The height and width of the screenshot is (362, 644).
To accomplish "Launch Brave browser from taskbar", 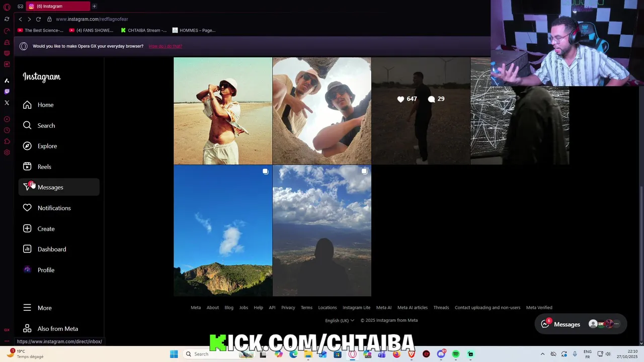I will coord(412,354).
